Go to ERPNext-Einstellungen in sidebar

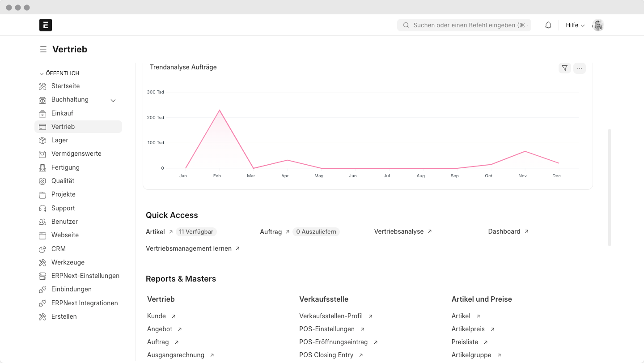[x=85, y=276]
